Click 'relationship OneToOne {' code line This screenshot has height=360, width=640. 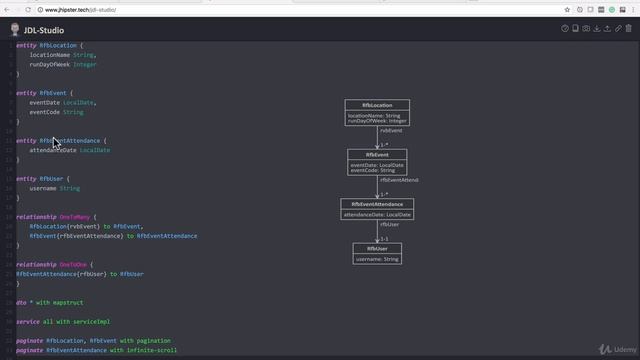tap(55, 264)
